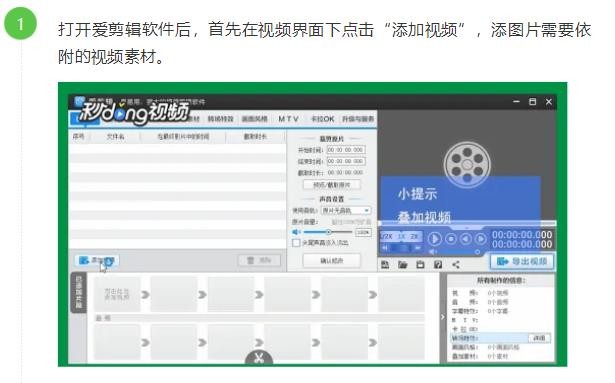The image size is (615, 383).
Task: Click the stop playback button
Action: [x=451, y=239]
